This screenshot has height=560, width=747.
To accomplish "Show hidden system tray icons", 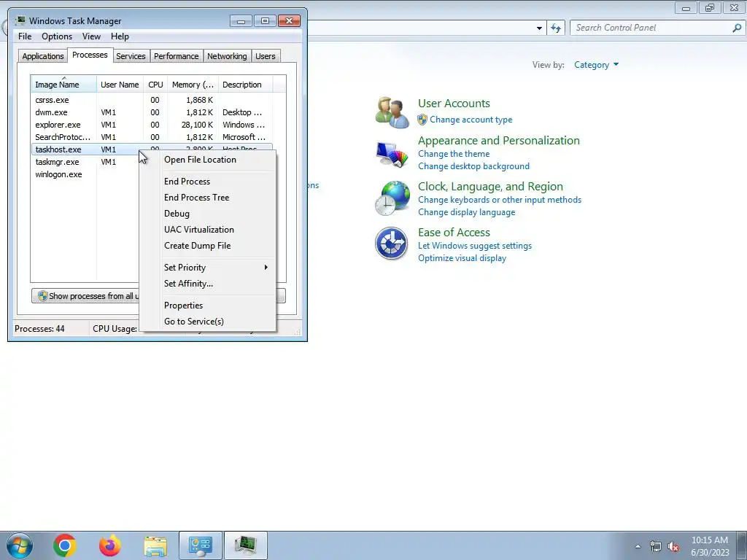I will (638, 546).
